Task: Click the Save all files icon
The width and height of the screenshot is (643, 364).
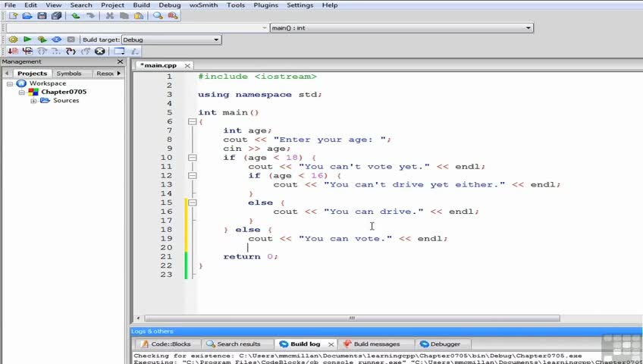Action: click(57, 16)
